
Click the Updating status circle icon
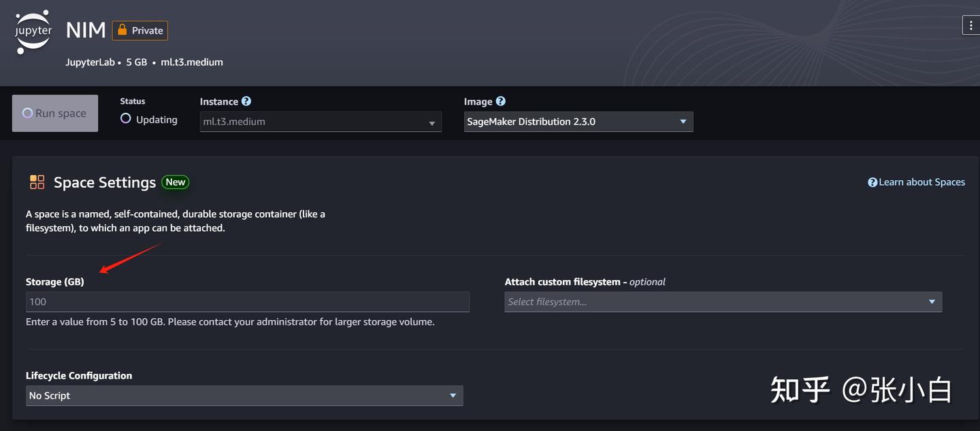[125, 119]
